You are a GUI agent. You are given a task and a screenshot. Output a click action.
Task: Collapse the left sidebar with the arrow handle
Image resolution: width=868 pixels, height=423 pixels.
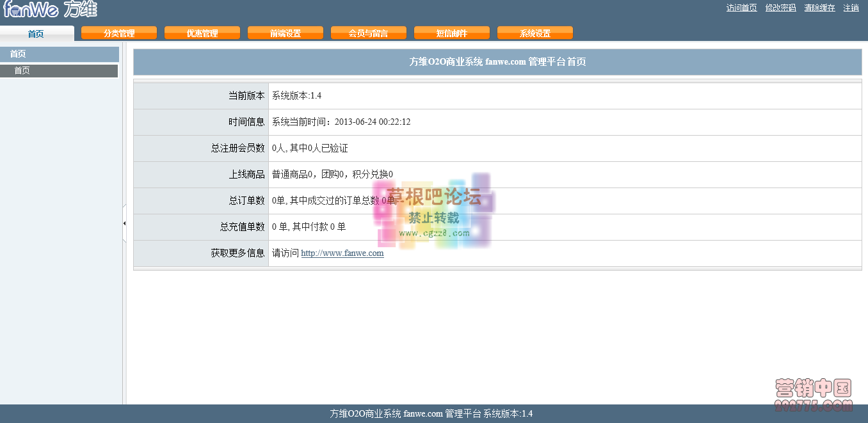[124, 223]
